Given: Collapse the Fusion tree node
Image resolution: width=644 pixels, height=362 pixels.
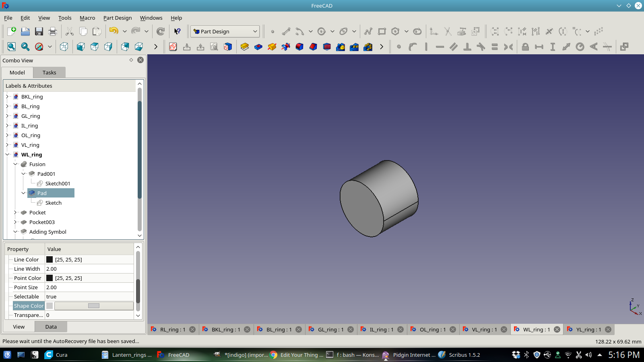Looking at the screenshot, I should [15, 164].
